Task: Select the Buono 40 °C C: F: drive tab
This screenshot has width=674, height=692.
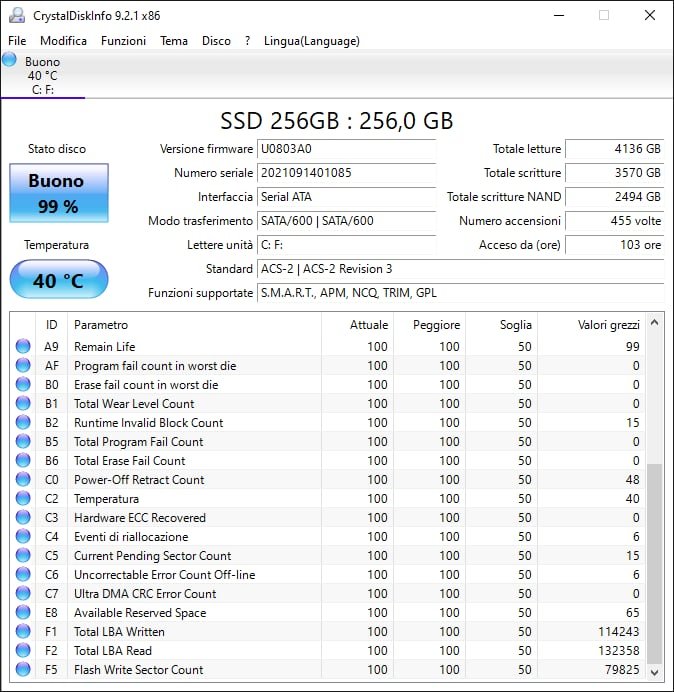Action: coord(42,76)
